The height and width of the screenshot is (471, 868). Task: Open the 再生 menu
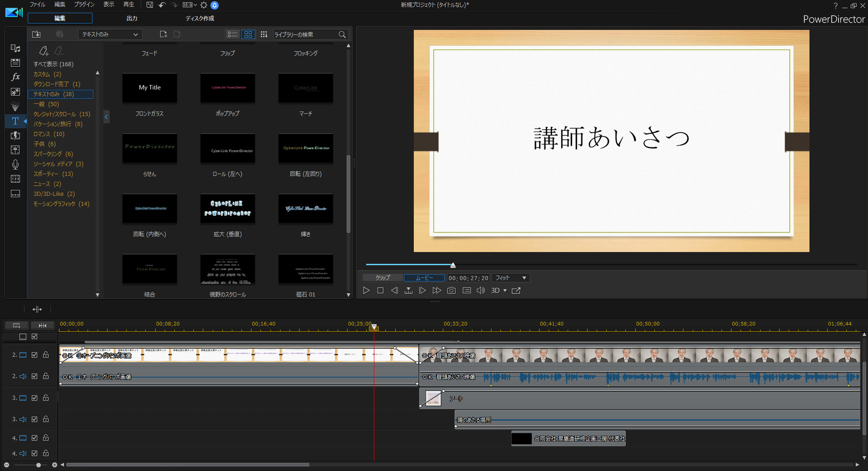[x=129, y=5]
